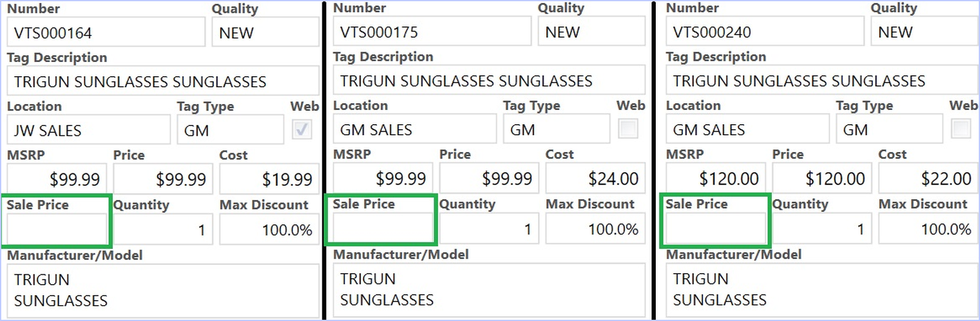Focus the empty Sale Price field of VTS000240
The height and width of the screenshot is (321, 980).
click(x=716, y=229)
